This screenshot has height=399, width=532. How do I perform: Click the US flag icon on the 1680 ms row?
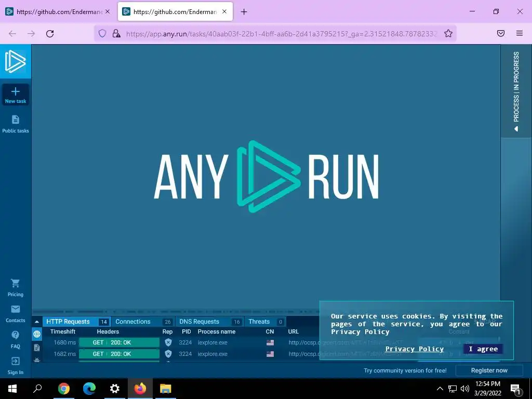pyautogui.click(x=270, y=343)
